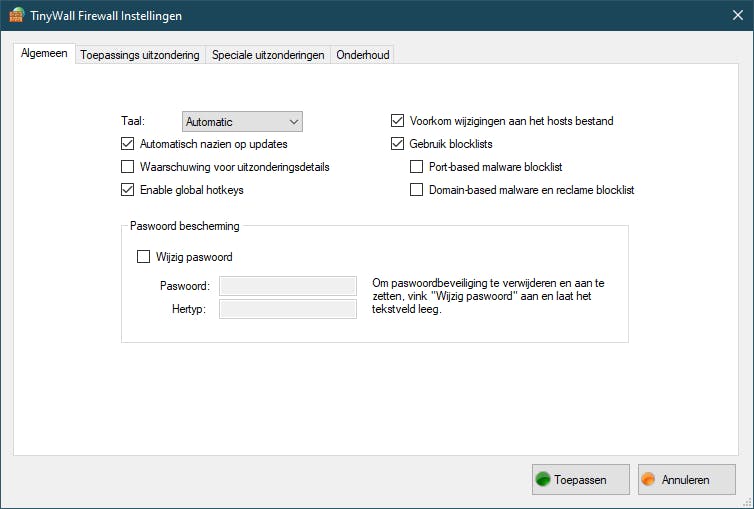
Task: Check the Wijzig paswoord checkbox
Action: tap(143, 257)
